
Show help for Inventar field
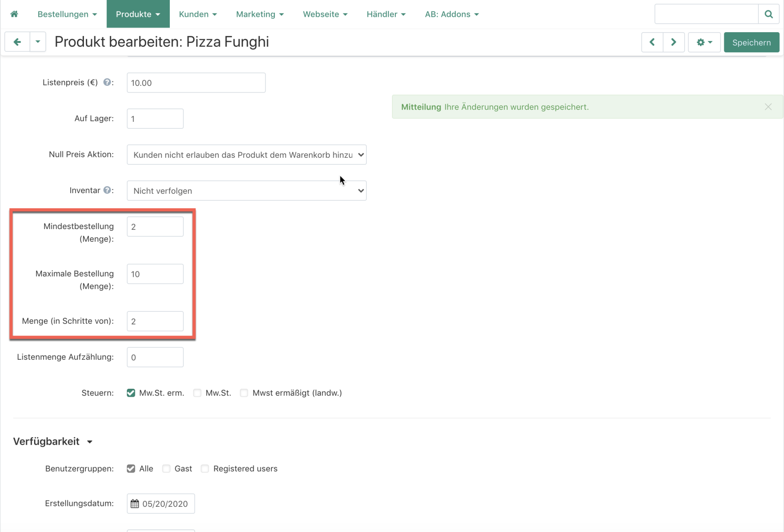(x=107, y=190)
